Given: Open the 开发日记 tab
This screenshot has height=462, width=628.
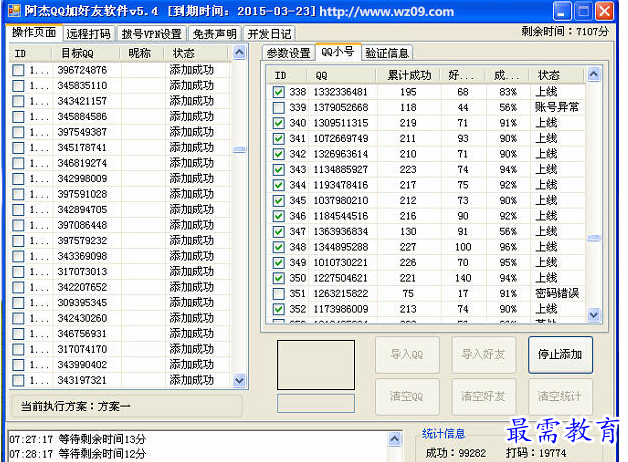Looking at the screenshot, I should 269,34.
